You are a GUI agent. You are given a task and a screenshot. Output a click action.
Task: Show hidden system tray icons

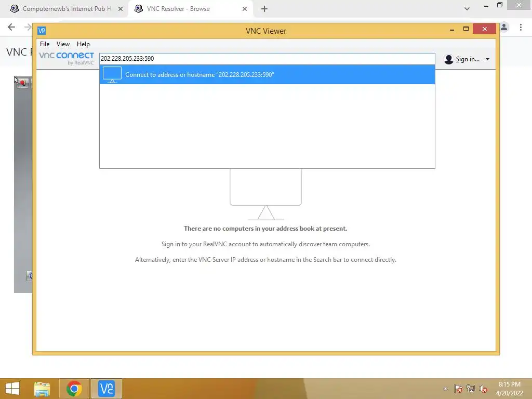tap(445, 389)
